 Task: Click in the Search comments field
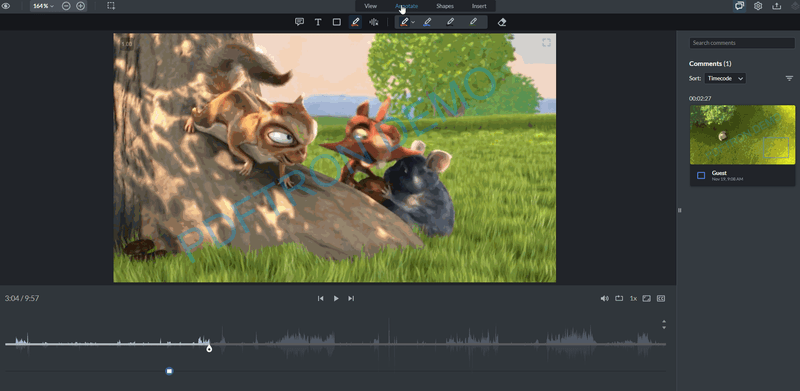click(742, 43)
